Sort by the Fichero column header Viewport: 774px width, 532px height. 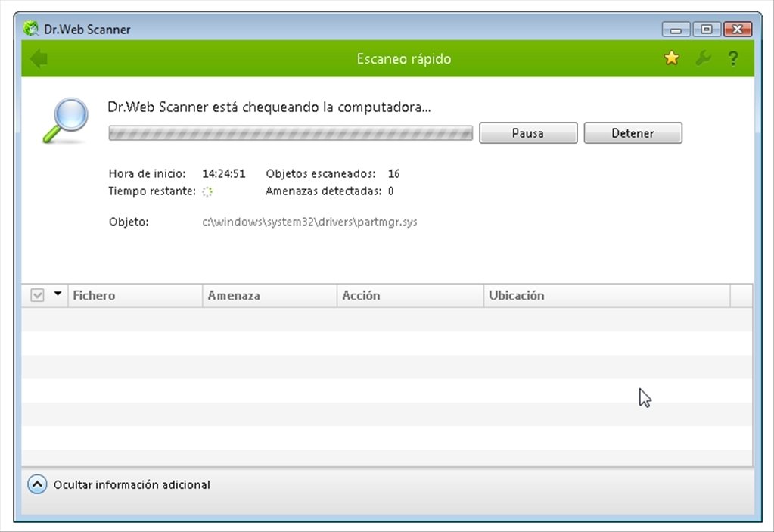point(135,296)
